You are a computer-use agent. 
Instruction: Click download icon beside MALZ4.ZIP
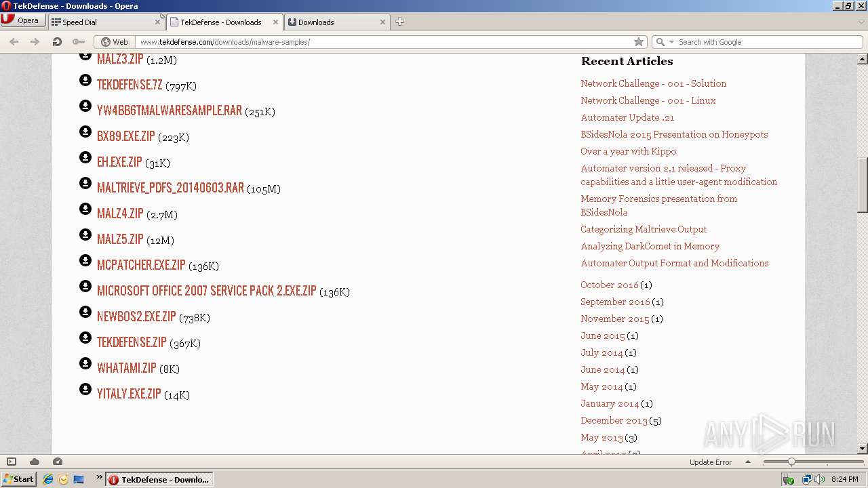tap(85, 209)
